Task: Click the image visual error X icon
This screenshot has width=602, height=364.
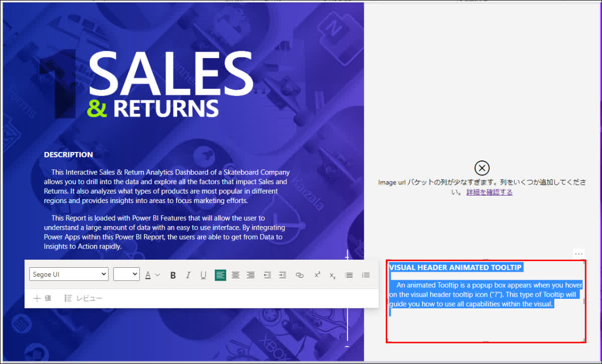Action: point(482,168)
